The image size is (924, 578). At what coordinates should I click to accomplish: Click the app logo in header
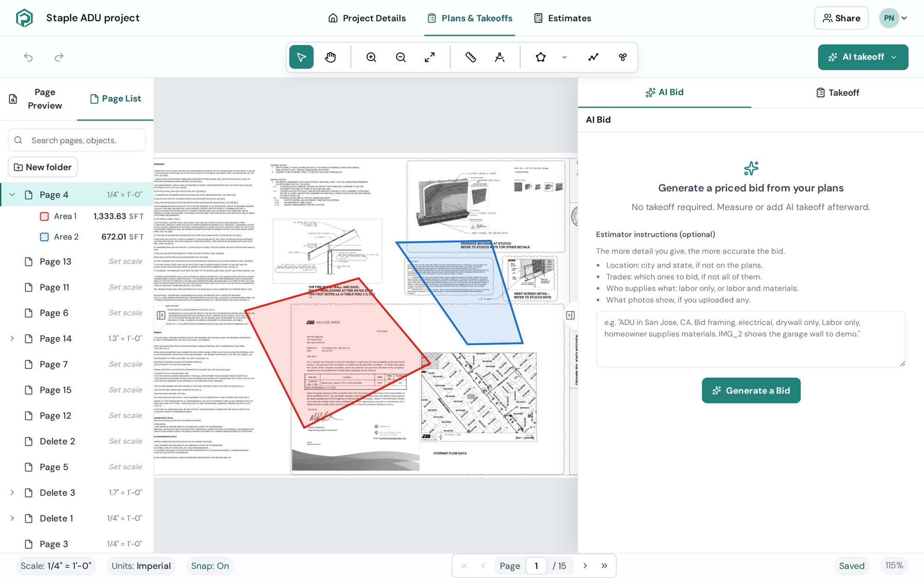tap(24, 18)
